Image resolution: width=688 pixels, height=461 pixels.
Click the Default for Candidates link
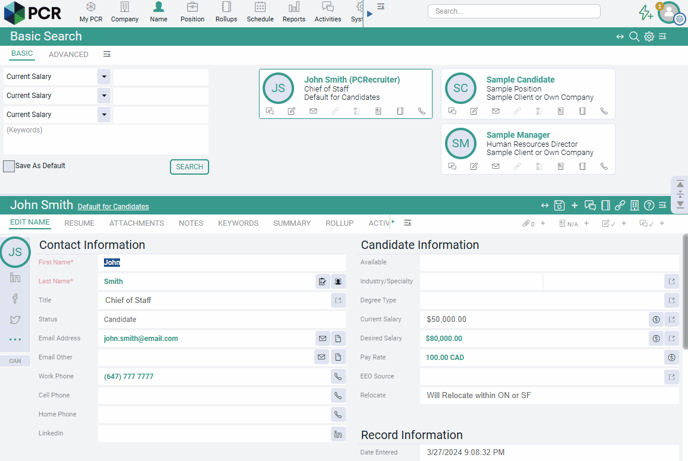[x=113, y=207]
